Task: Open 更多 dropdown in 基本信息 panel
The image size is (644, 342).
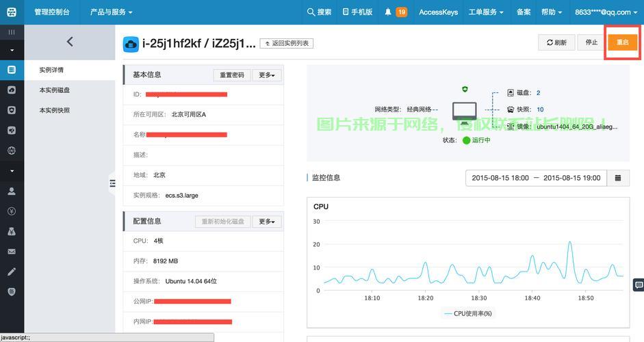Action: tap(267, 75)
